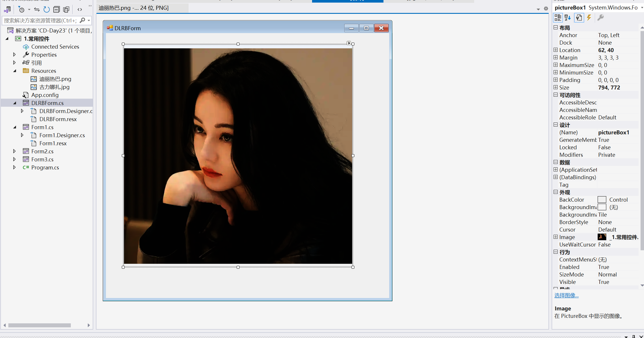Open the View Code toolbar icon
Screen dimensions: 644x338
pos(80,9)
